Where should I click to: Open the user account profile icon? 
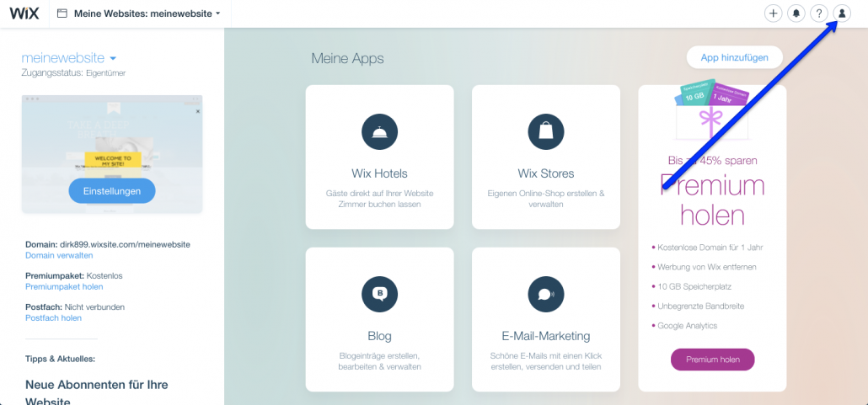tap(842, 13)
